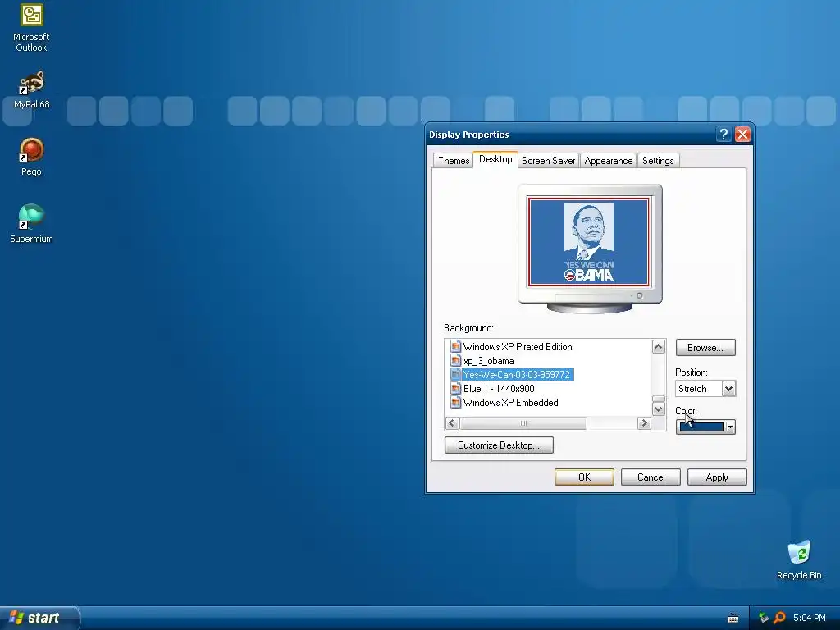Choose Windows XP Embedded background
Viewport: 840px width, 630px height.
[x=510, y=402]
